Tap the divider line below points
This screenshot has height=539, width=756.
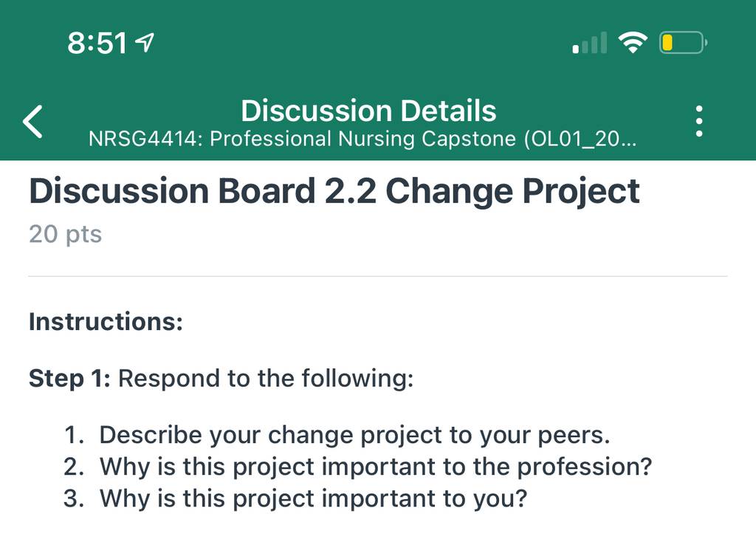point(378,277)
